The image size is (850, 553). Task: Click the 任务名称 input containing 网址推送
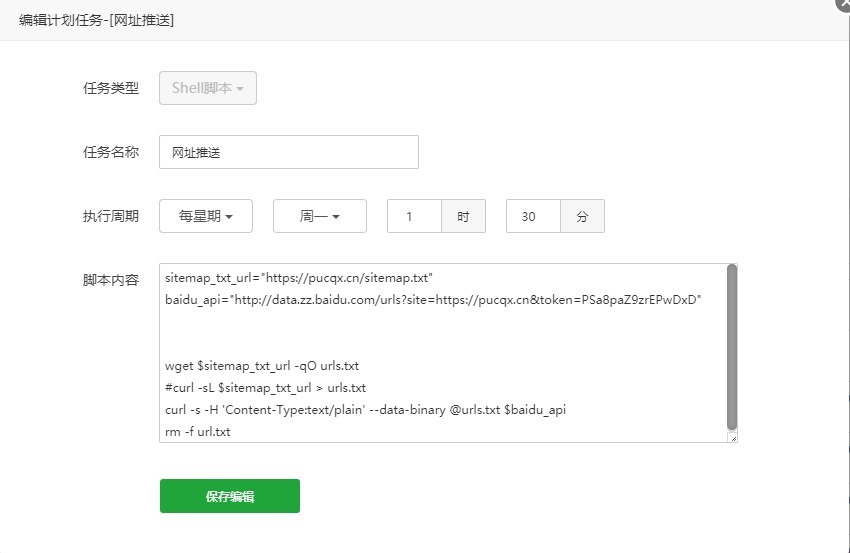point(288,152)
